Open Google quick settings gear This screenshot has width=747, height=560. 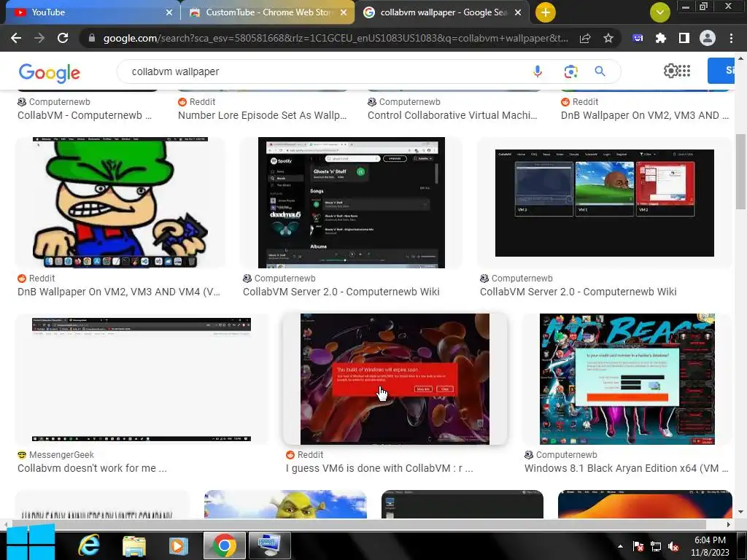pos(670,71)
